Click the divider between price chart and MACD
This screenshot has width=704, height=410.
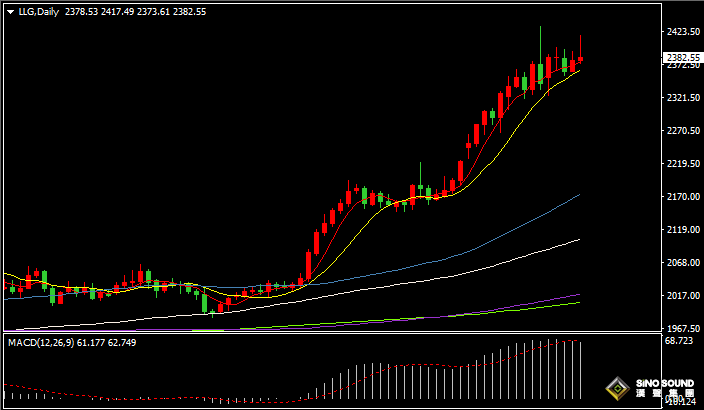330,333
